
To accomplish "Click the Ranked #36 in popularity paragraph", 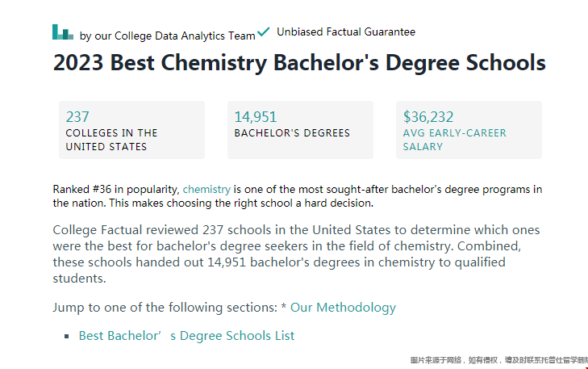I will (298, 196).
